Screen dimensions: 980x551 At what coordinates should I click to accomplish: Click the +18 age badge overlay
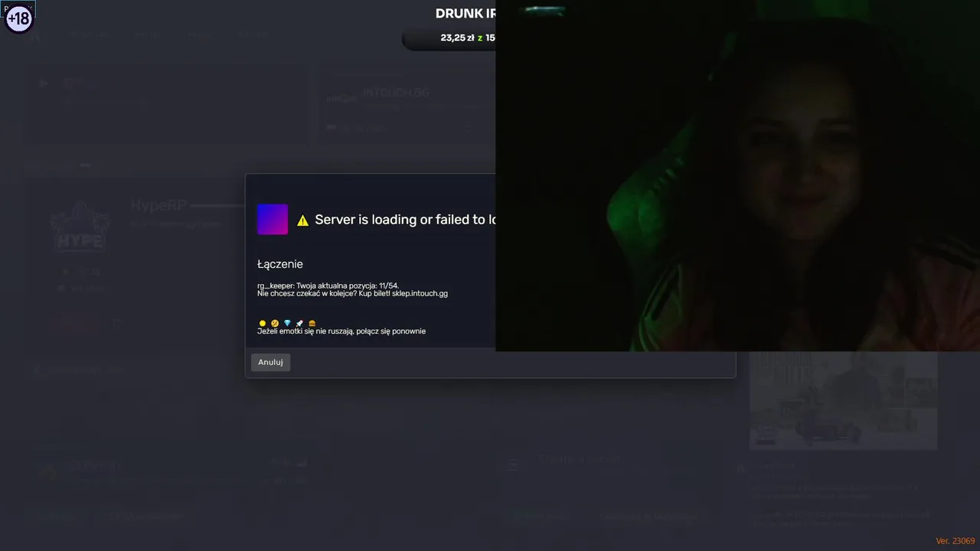click(x=18, y=18)
